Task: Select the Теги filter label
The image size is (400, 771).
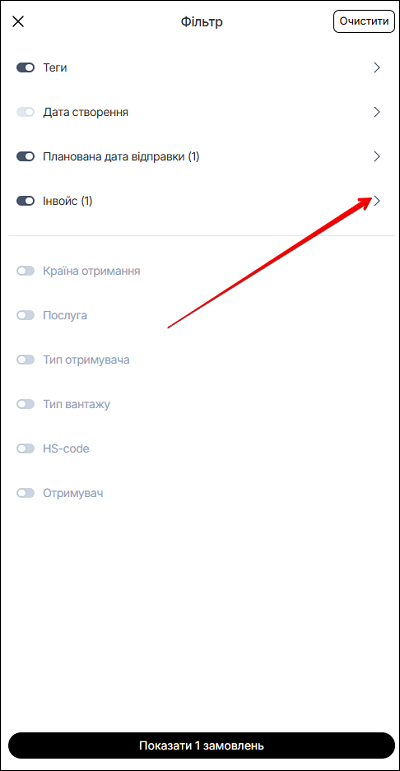Action: click(55, 68)
